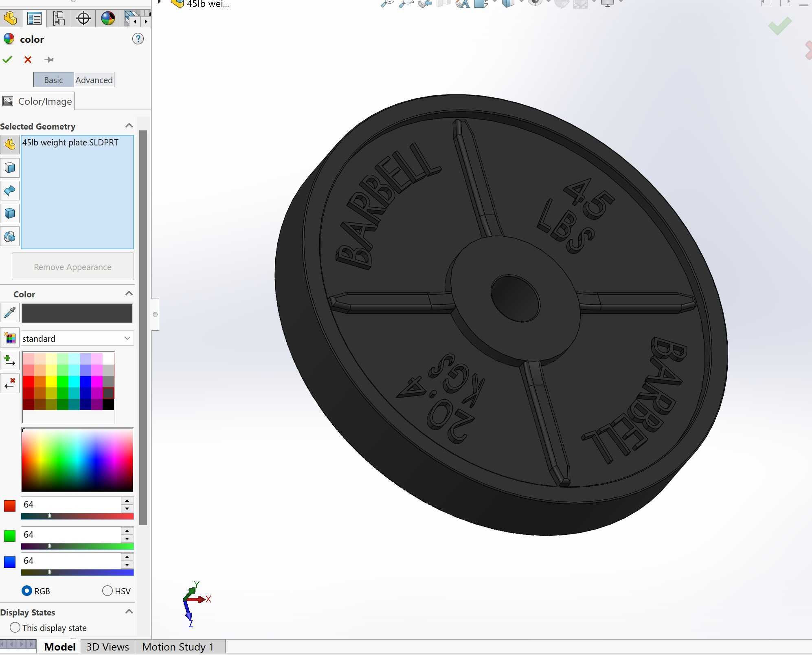Choose the select surfaces filter icon
This screenshot has width=812, height=655.
pyautogui.click(x=10, y=190)
